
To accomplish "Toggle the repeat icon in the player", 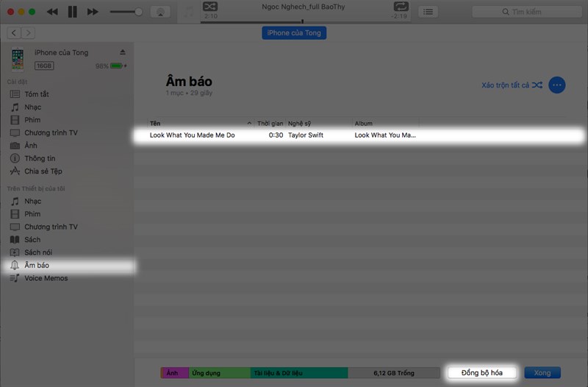I will pyautogui.click(x=401, y=7).
